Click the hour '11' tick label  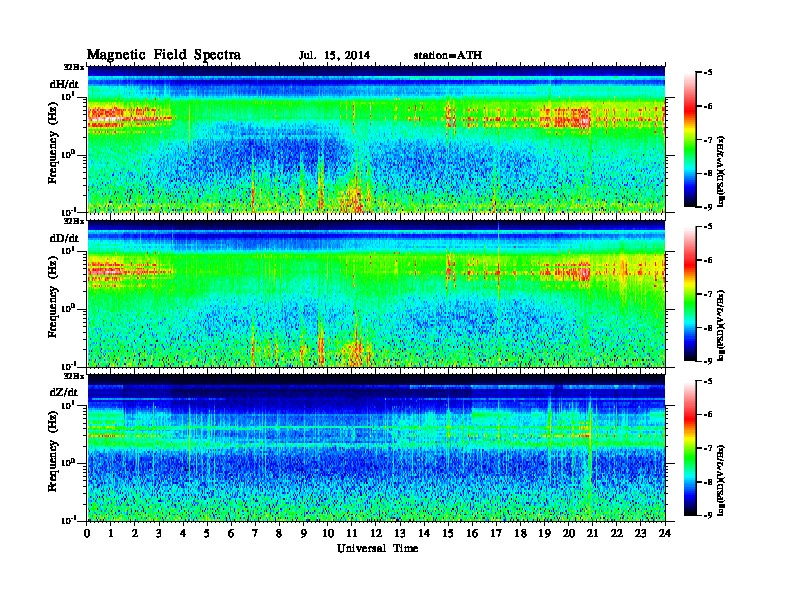(x=352, y=534)
